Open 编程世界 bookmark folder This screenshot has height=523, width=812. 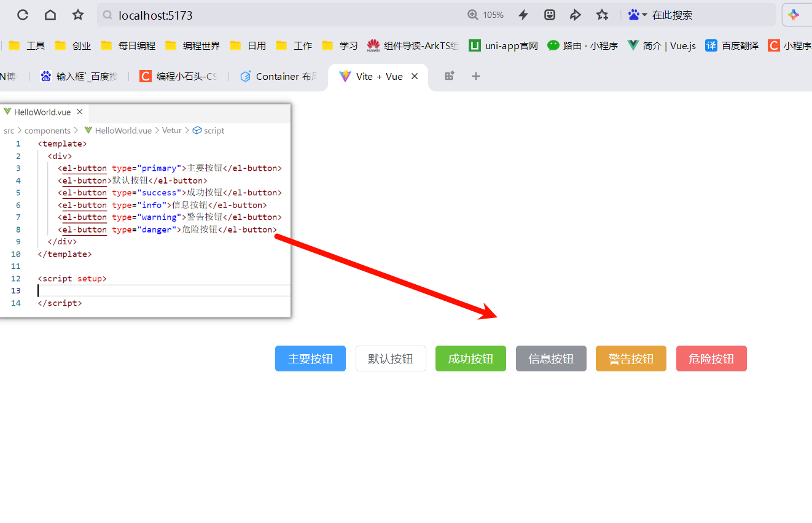click(x=192, y=45)
